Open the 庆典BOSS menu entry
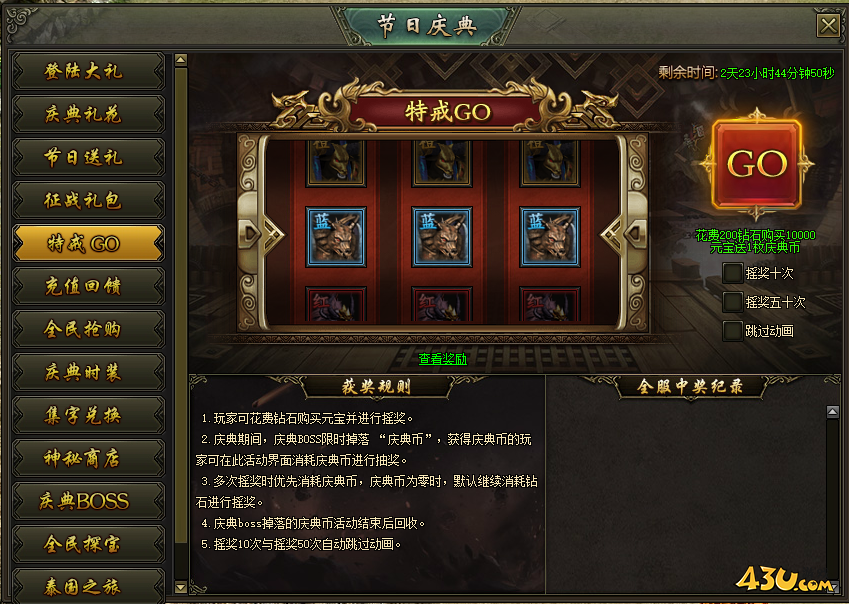The width and height of the screenshot is (849, 604). point(88,501)
